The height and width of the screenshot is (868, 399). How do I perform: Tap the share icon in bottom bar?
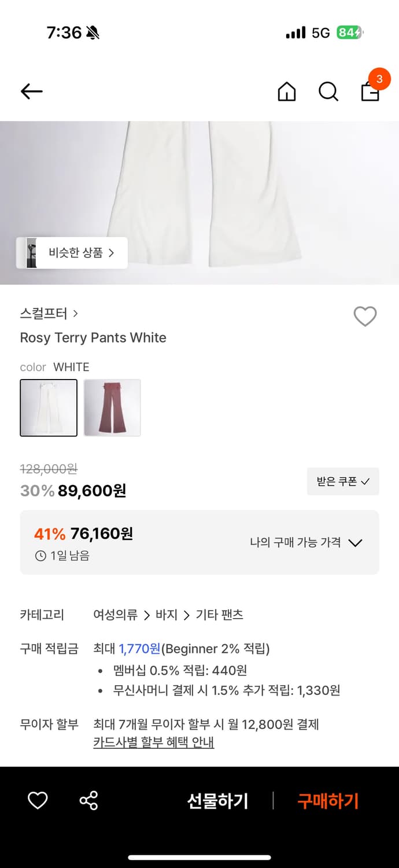click(88, 801)
